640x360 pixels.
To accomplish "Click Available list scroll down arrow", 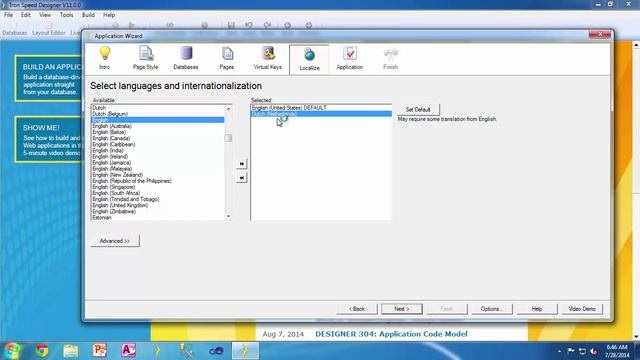I will (228, 216).
